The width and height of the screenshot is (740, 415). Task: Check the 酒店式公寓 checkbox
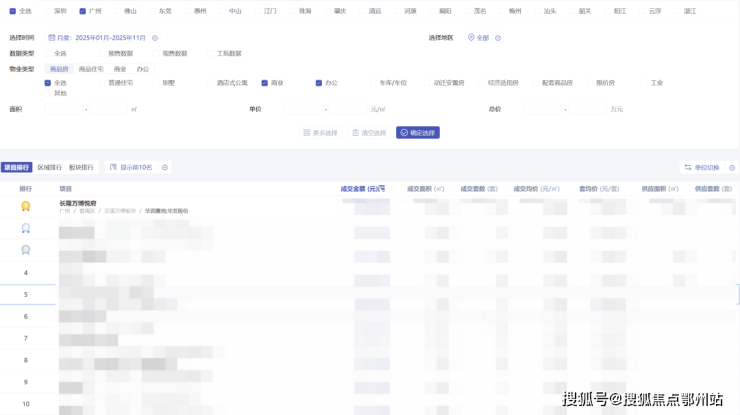tap(210, 83)
